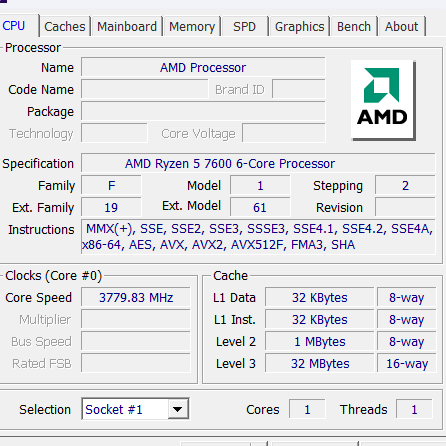Click the Family value F
Viewport: 446px width, 446px height.
[x=111, y=186]
